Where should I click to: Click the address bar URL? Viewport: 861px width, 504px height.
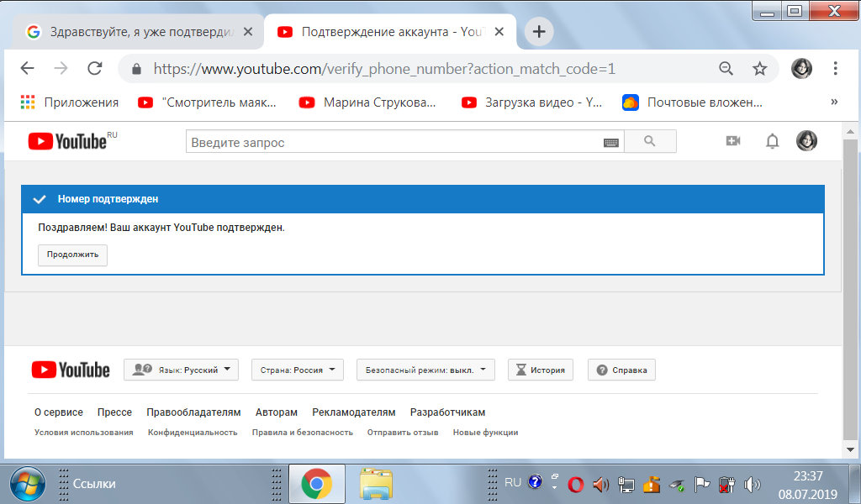point(384,69)
